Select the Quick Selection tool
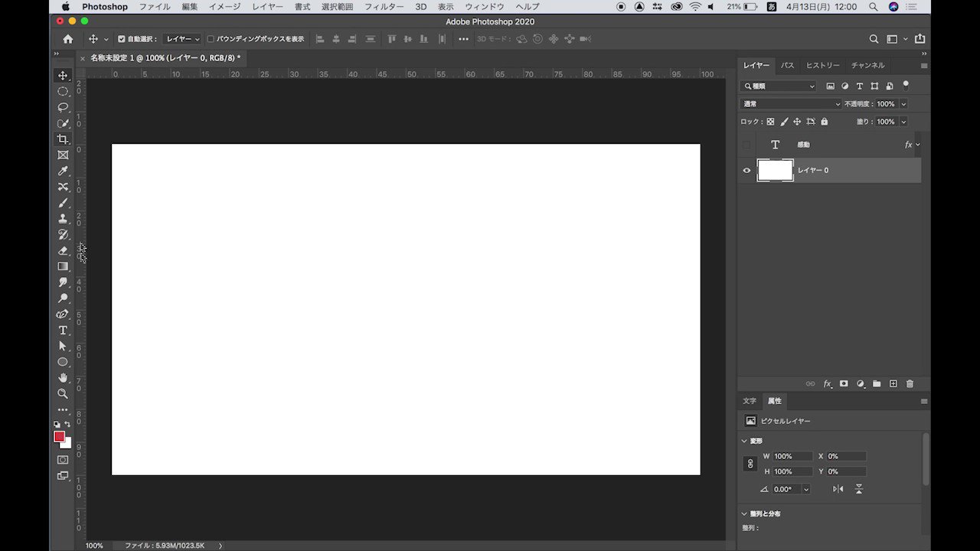The height and width of the screenshot is (551, 980). (63, 123)
